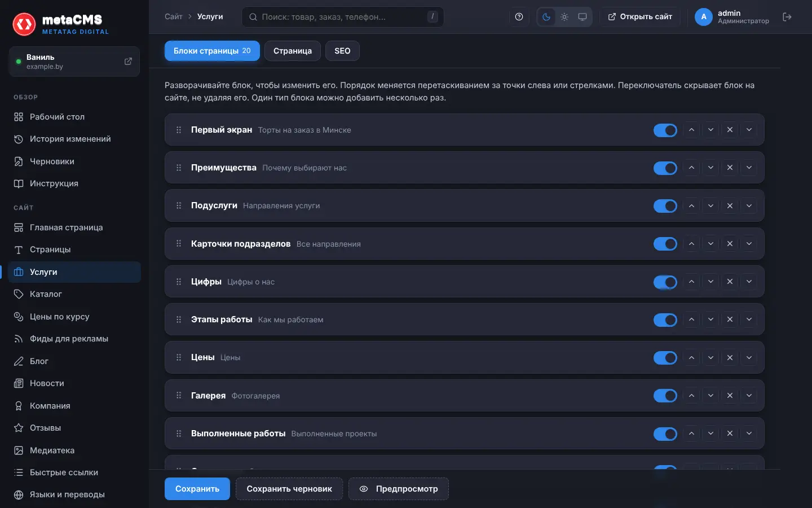Delete the Галерея block
This screenshot has height=508, width=812.
click(x=730, y=396)
